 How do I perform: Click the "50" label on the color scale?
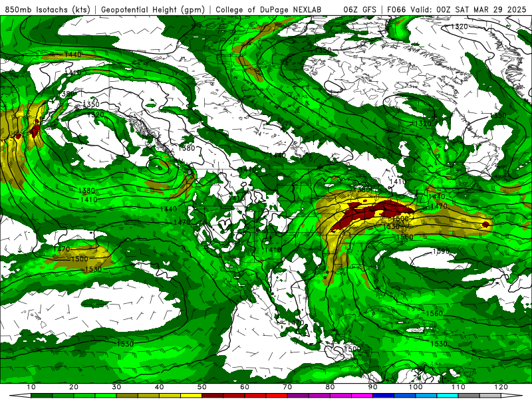[x=202, y=387]
